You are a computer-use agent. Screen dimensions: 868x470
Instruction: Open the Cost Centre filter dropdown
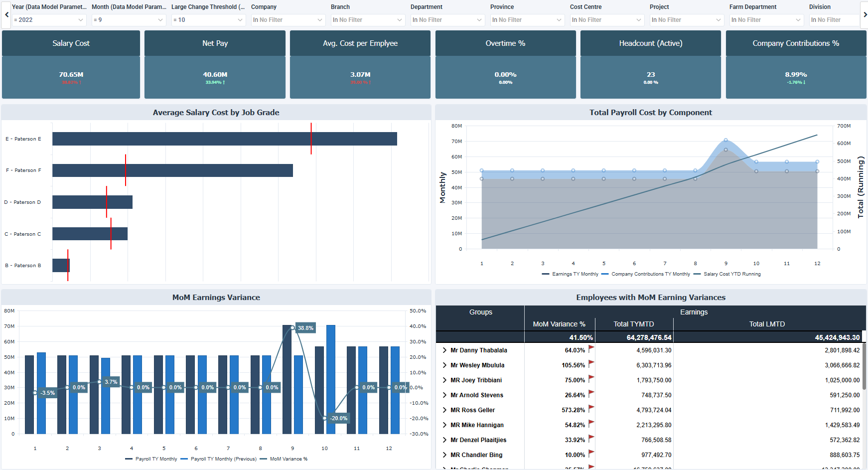point(607,20)
